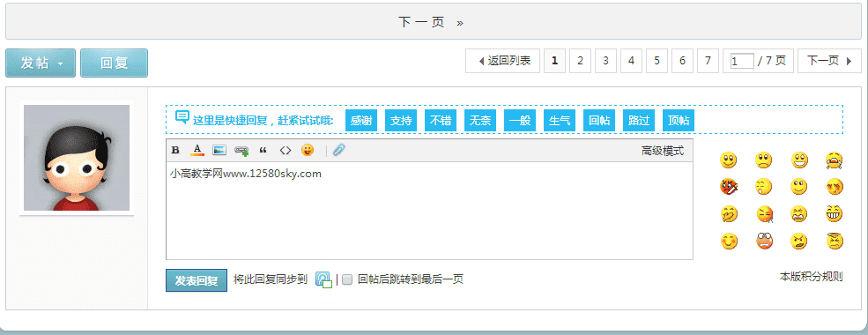This screenshot has width=868, height=335.
Task: Expand the 发帖 dropdown button
Action: click(x=41, y=63)
